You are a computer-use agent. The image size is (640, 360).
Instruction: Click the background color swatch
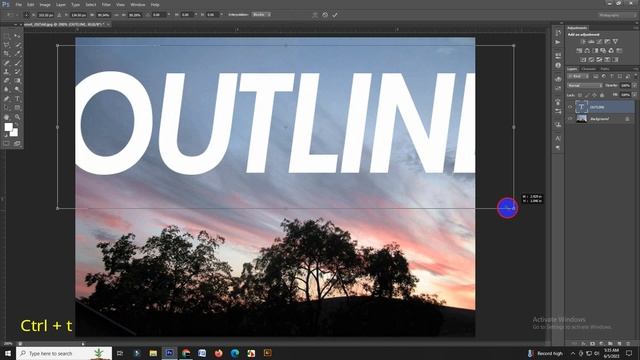point(15,133)
